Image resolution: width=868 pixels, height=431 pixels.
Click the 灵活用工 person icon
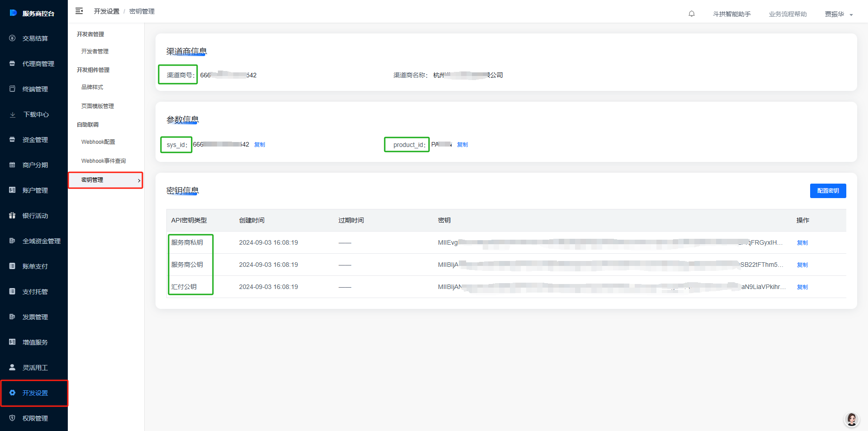click(12, 368)
